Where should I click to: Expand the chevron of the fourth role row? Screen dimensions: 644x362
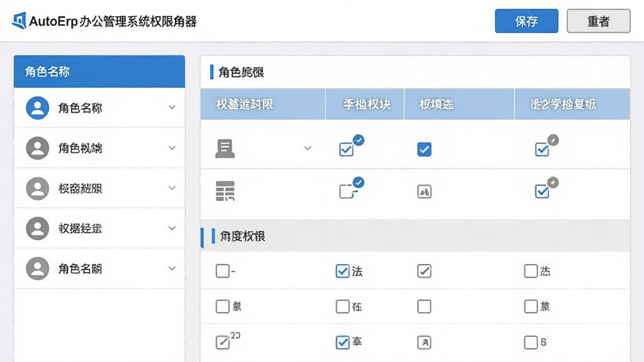pos(172,228)
